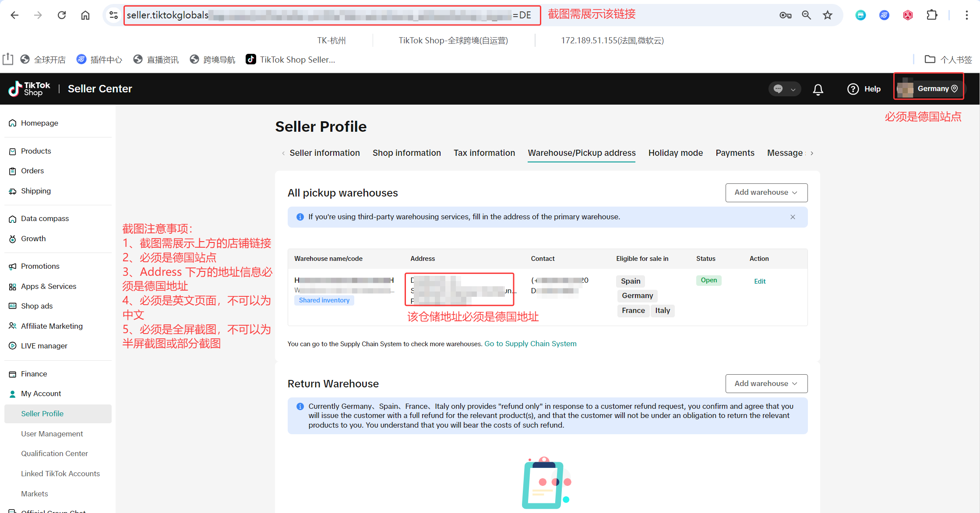Click the Spain eligible region tag
980x513 pixels.
click(x=631, y=281)
